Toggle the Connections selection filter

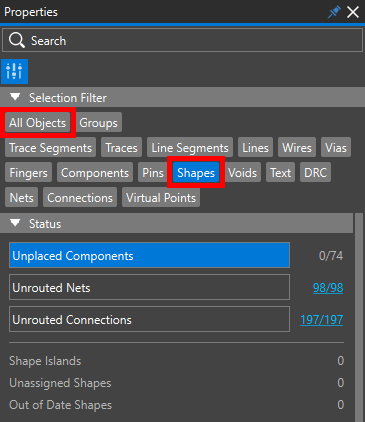tap(80, 198)
